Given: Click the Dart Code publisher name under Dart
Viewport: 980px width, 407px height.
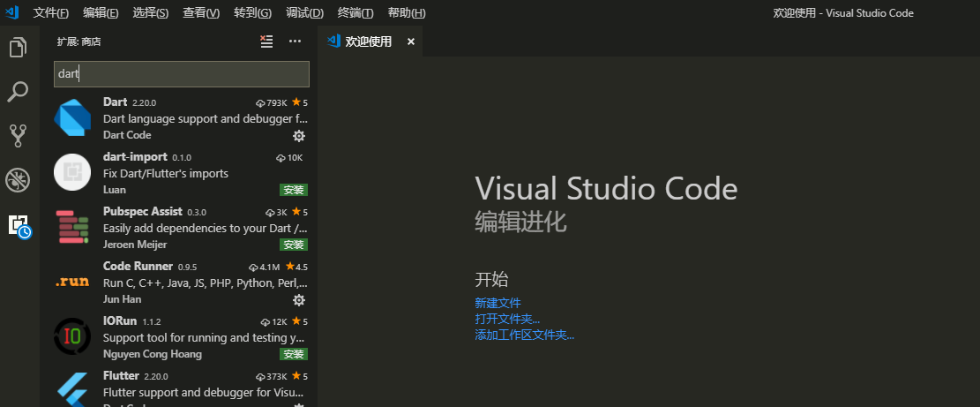Looking at the screenshot, I should 127,135.
